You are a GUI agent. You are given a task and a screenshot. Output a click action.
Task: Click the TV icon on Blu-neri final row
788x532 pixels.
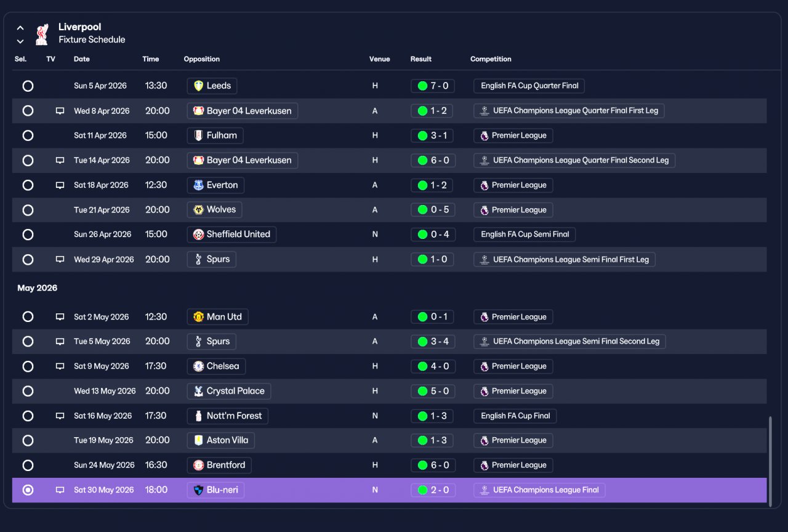point(60,490)
